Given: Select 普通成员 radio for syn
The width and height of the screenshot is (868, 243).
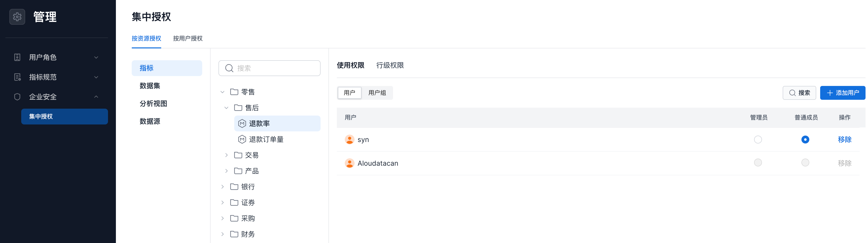Looking at the screenshot, I should (x=805, y=139).
